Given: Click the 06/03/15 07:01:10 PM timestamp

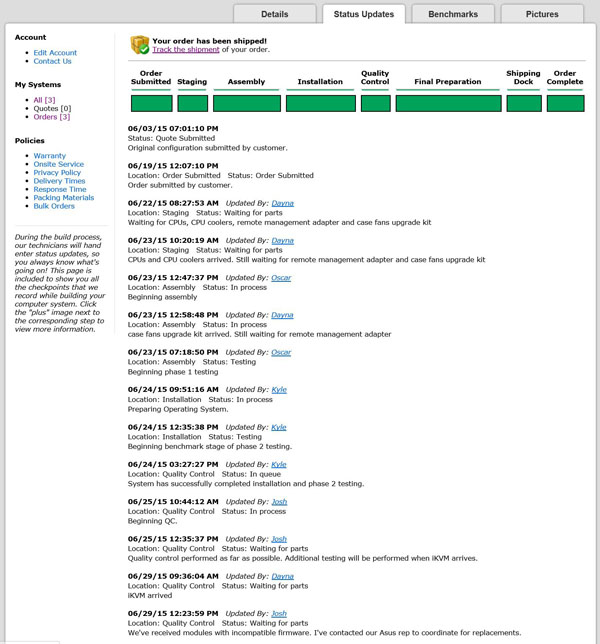Looking at the screenshot, I should point(173,129).
